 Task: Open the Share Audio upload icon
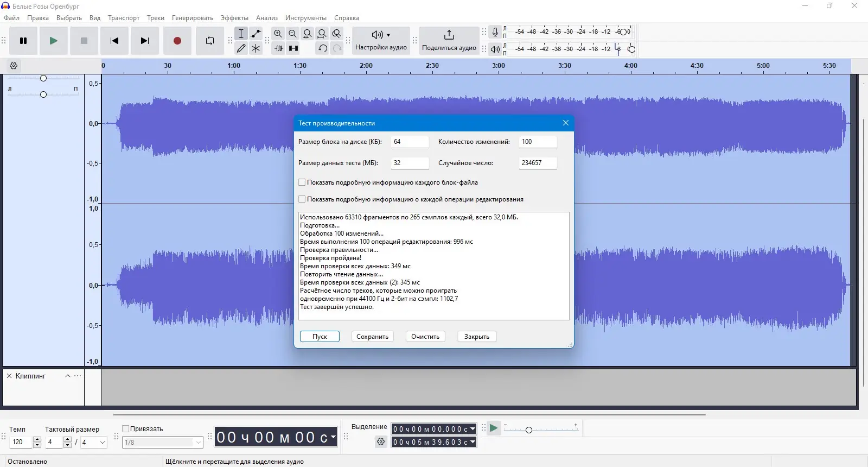click(x=449, y=35)
